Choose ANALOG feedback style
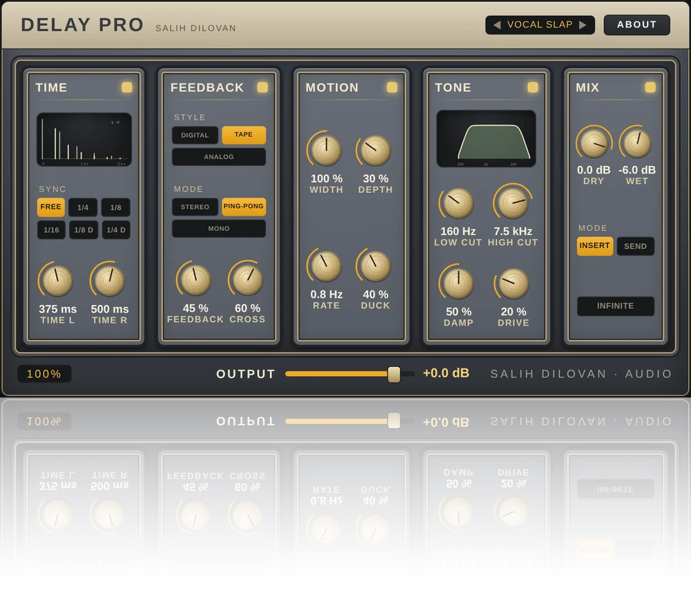Screen dimensions: 691x616 [218, 156]
